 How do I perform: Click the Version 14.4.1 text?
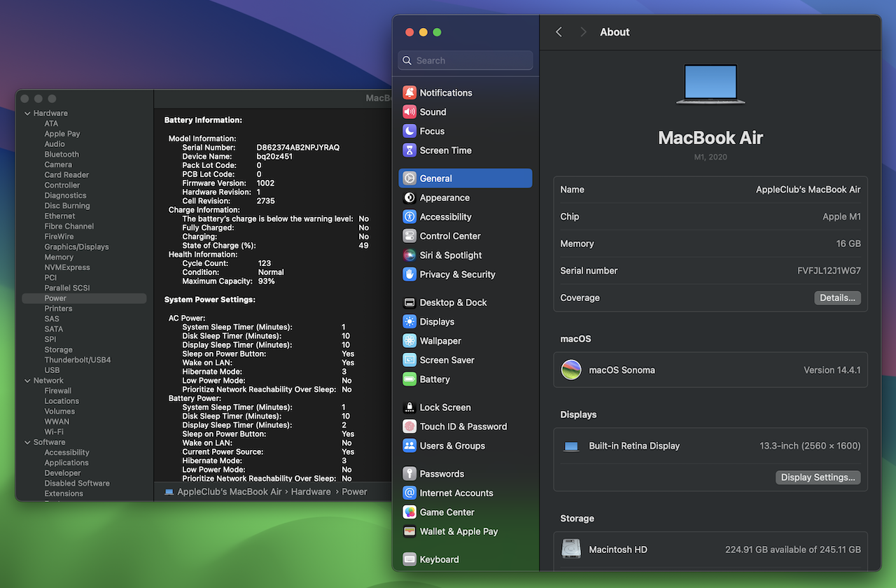coord(832,370)
